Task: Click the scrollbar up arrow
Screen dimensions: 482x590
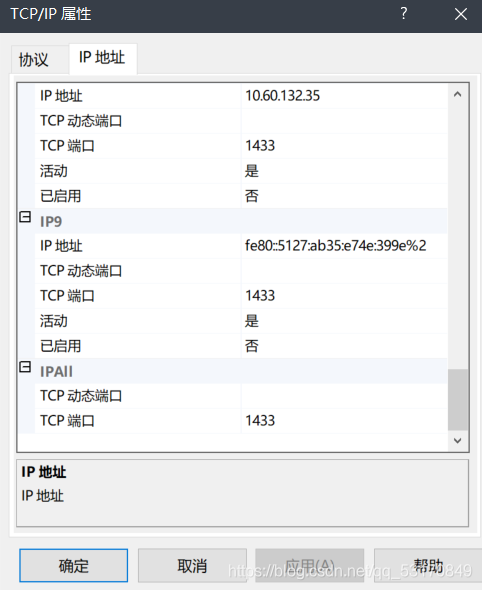Action: point(458,94)
